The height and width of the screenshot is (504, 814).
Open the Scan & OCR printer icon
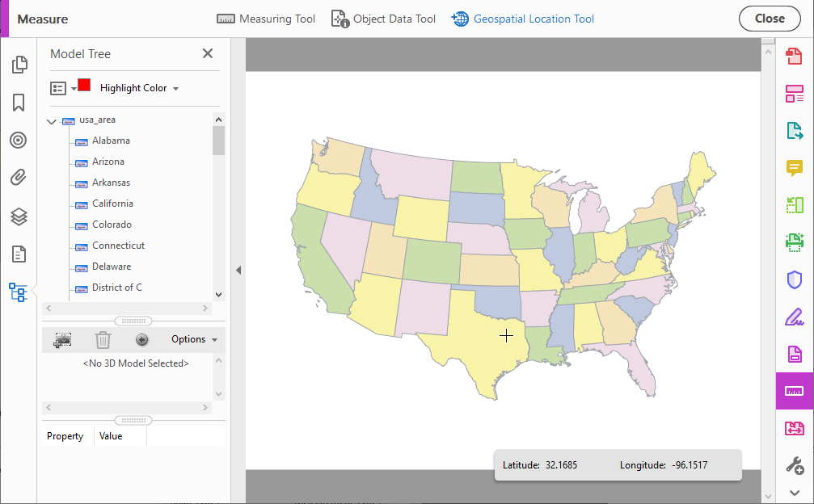coord(795,242)
